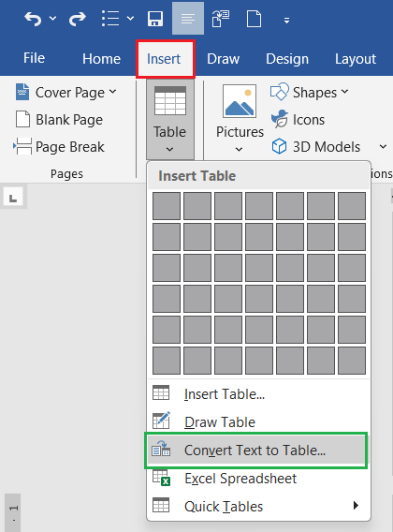393x532 pixels.
Task: Toggle the highlighted Align Left button
Action: click(188, 19)
